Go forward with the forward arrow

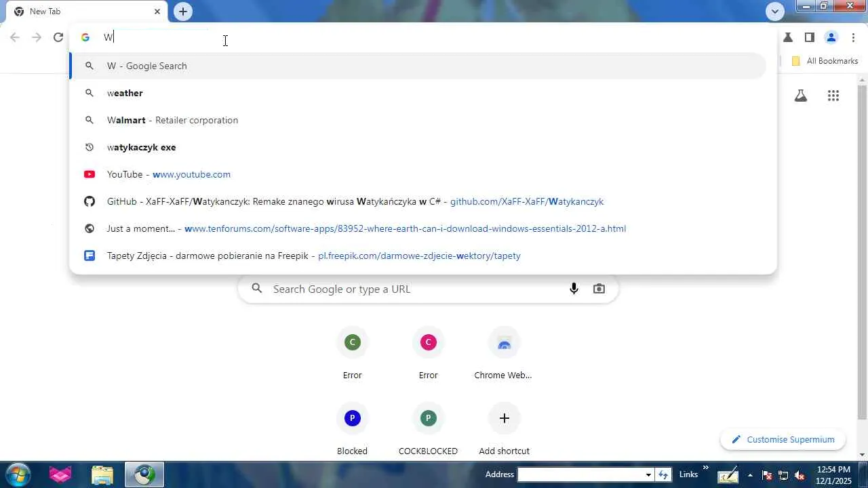click(37, 37)
